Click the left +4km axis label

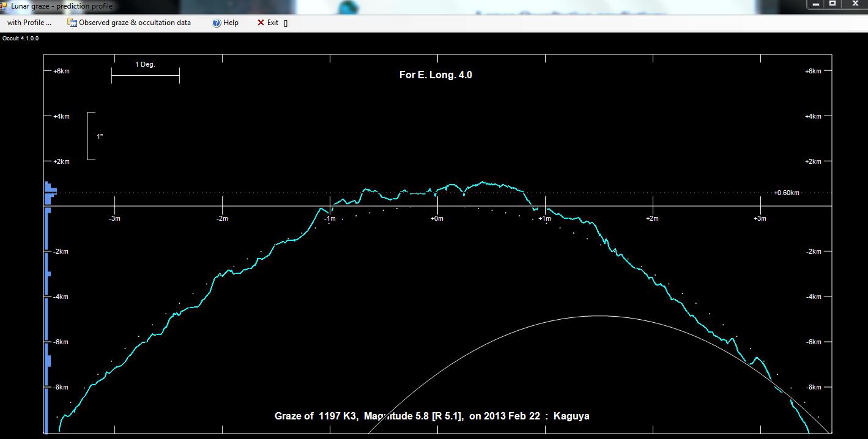(61, 116)
